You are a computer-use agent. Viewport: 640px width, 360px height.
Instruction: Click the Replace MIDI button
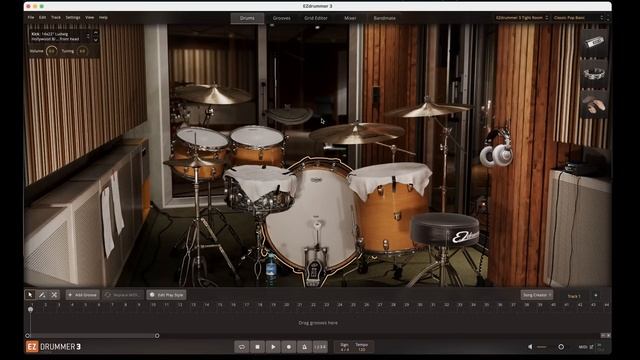click(x=123, y=295)
